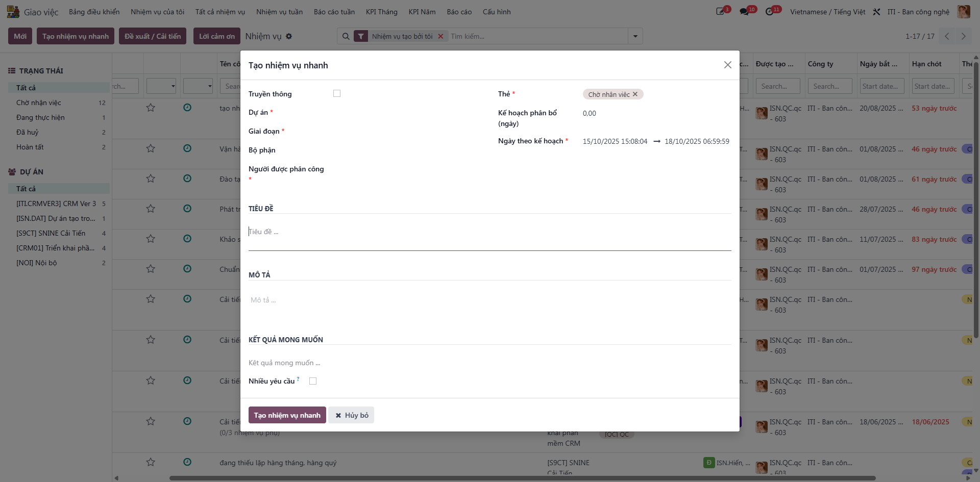
Task: Click the Đề xuất / Cải tiến button
Action: click(x=153, y=36)
